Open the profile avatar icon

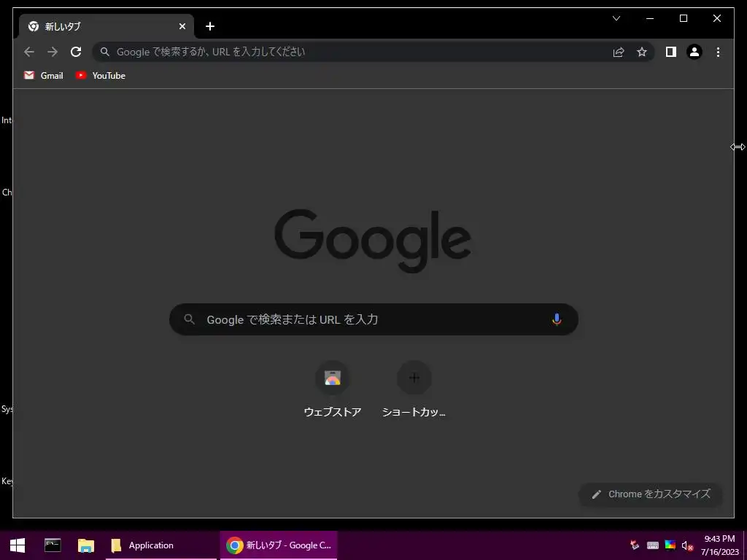694,52
